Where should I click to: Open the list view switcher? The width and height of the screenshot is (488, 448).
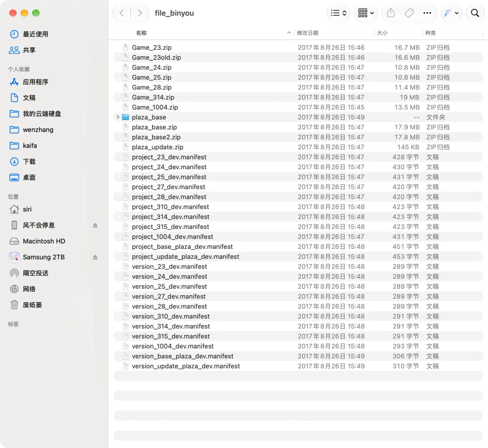coord(338,13)
